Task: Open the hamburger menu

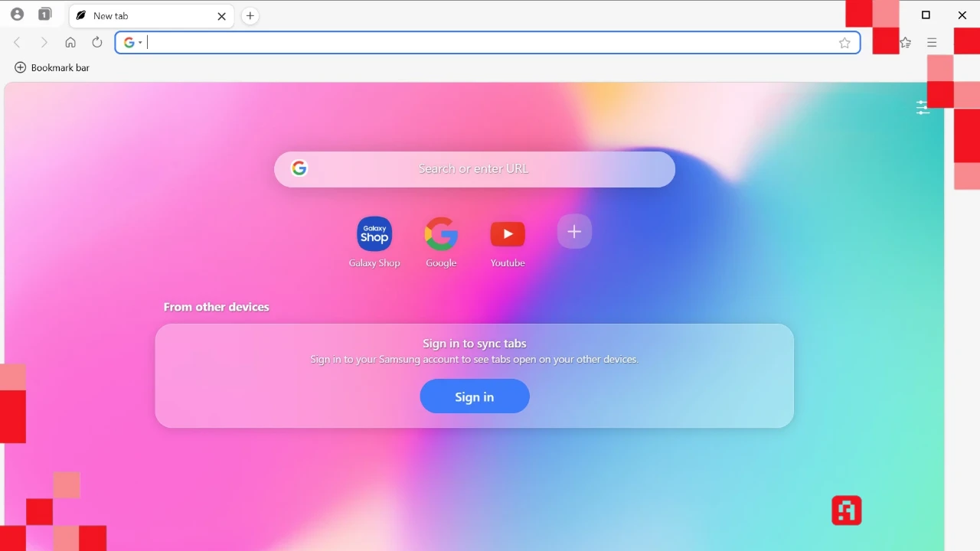Action: coord(932,42)
